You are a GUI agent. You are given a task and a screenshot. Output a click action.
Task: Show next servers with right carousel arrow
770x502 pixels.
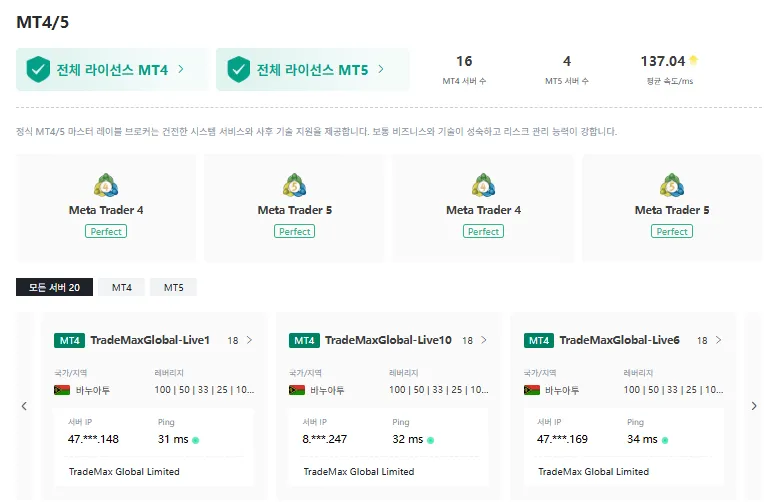pyautogui.click(x=754, y=406)
